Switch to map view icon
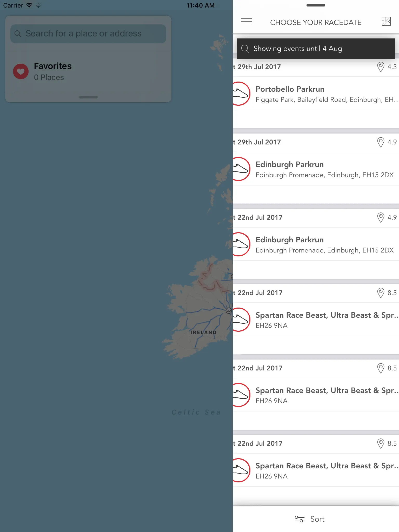399x532 pixels. 386,21
